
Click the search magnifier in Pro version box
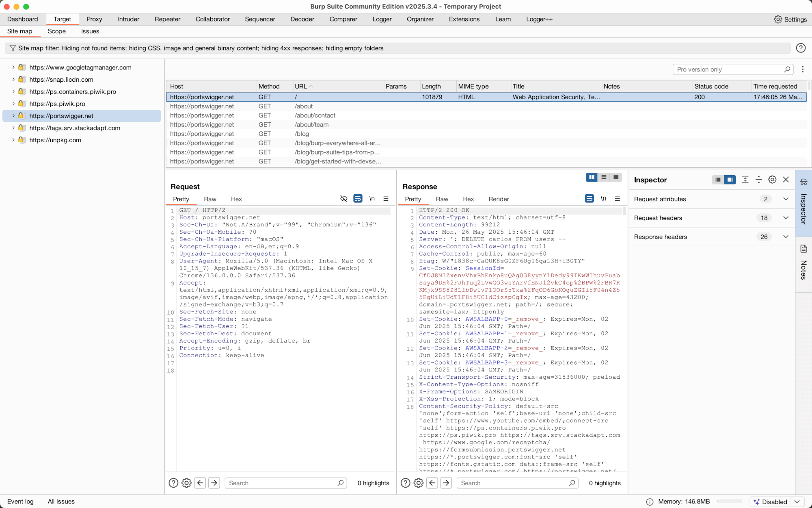coord(787,69)
